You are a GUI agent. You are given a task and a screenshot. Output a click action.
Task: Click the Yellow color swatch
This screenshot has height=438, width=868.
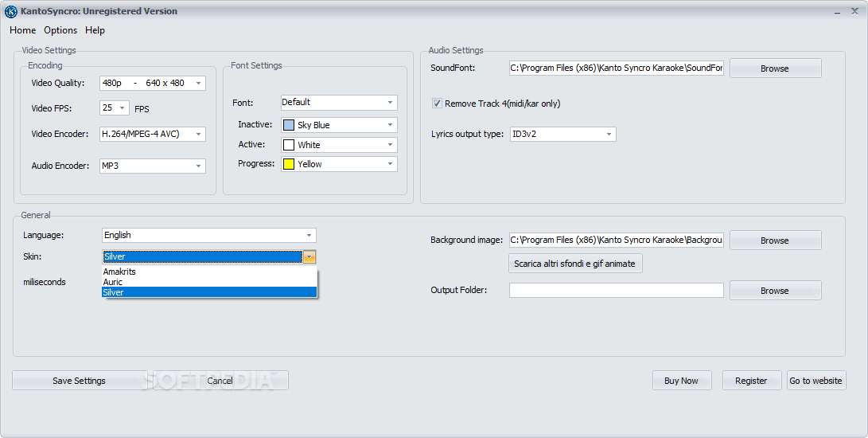pos(289,164)
